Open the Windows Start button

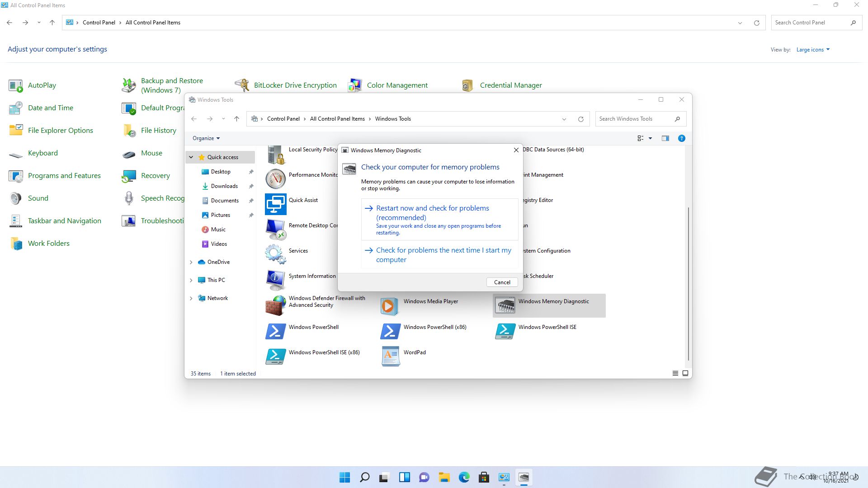(x=344, y=477)
